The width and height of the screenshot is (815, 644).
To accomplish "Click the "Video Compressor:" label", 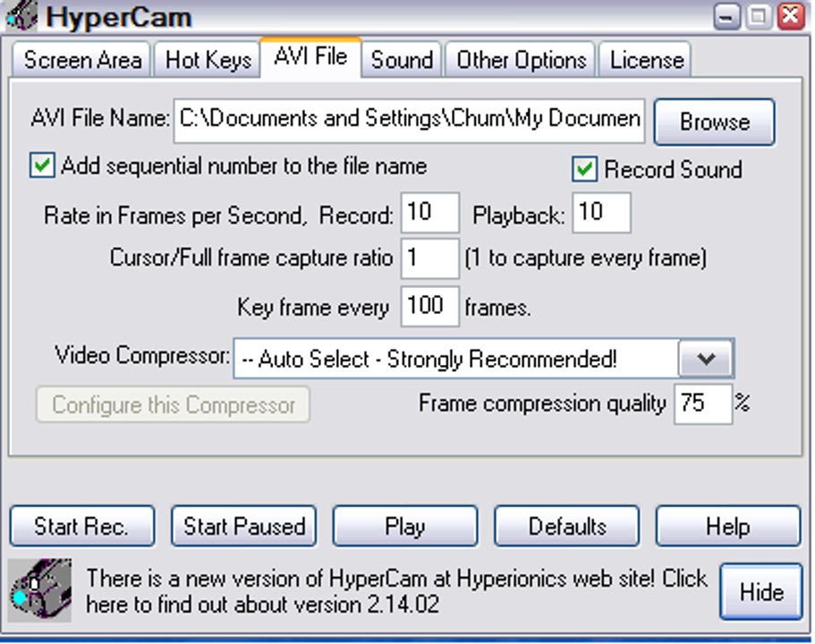I will (x=142, y=356).
